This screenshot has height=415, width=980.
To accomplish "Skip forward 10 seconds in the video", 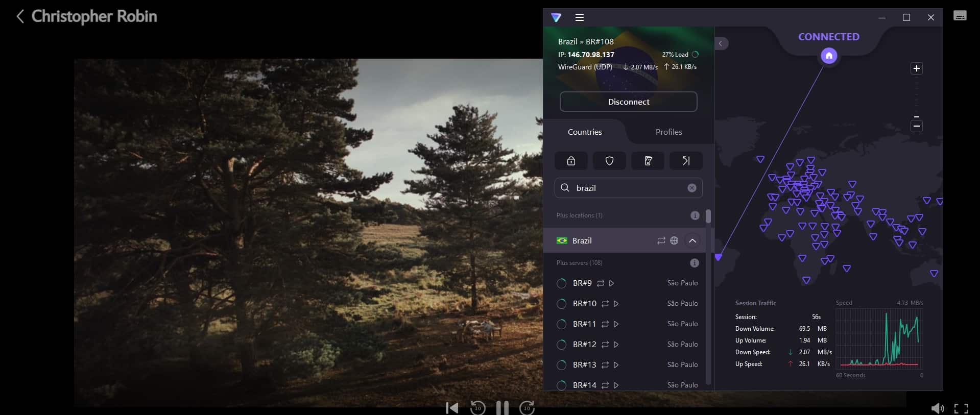I will pyautogui.click(x=527, y=408).
